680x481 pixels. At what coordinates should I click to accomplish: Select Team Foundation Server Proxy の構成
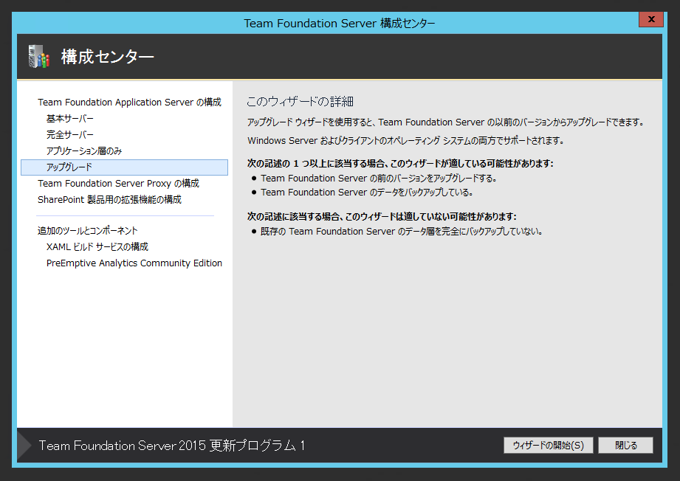tap(118, 183)
